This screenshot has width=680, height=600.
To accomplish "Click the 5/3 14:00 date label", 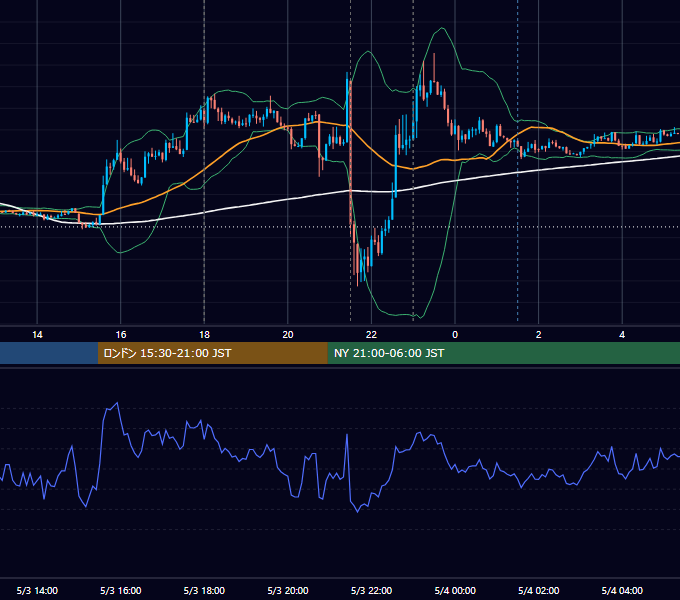I will [37, 590].
